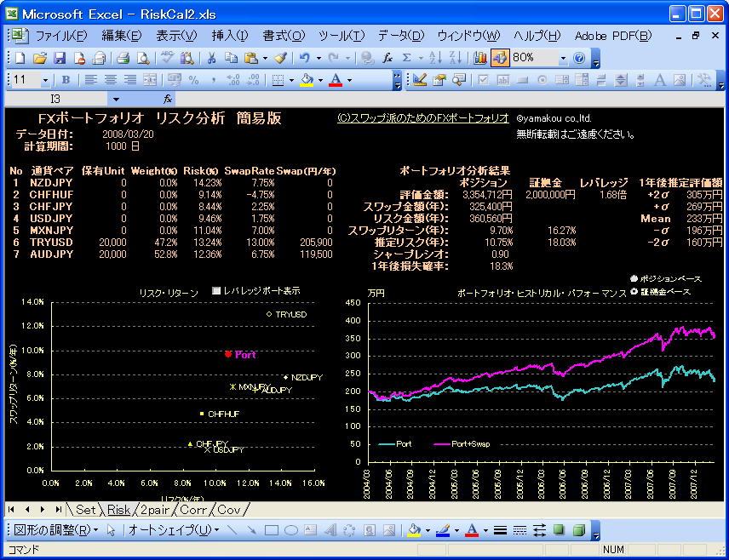This screenshot has width=729, height=560.
Task: Click the Save icon in the toolbar
Action: click(60, 58)
